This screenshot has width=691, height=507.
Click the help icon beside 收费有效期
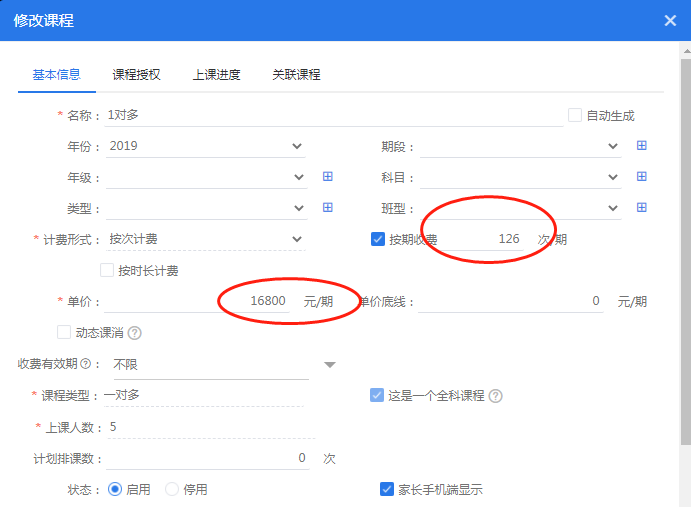click(x=86, y=364)
